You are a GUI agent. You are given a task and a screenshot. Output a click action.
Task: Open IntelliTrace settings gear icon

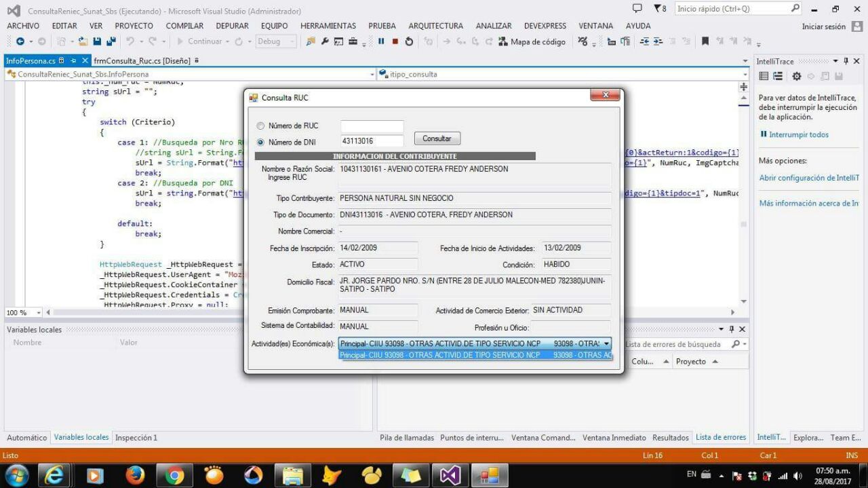797,76
